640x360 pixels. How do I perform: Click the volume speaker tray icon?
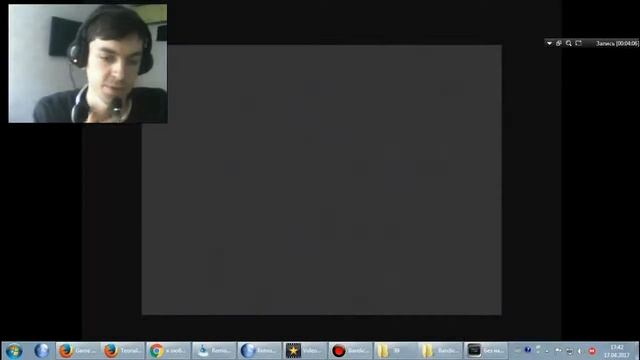(x=580, y=351)
